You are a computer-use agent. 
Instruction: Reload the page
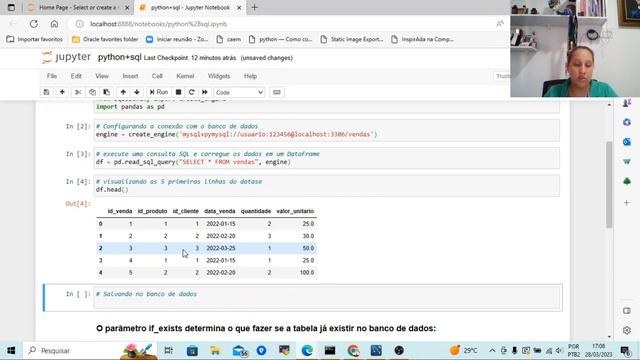click(33, 24)
